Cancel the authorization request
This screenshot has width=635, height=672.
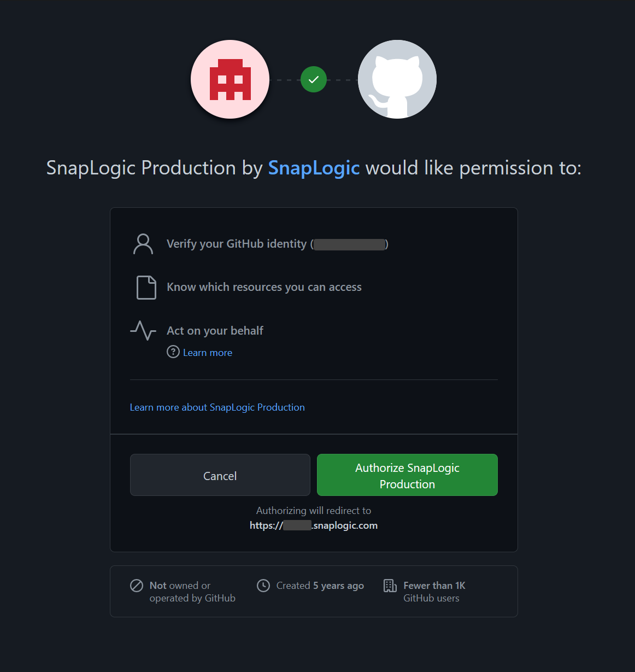220,475
